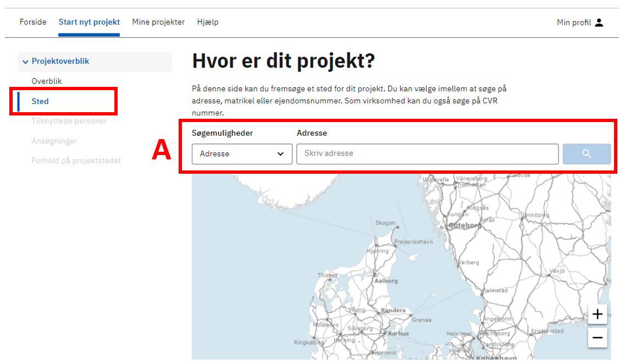
Task: Click Forhold på projektstedet sidebar item
Action: tap(76, 161)
